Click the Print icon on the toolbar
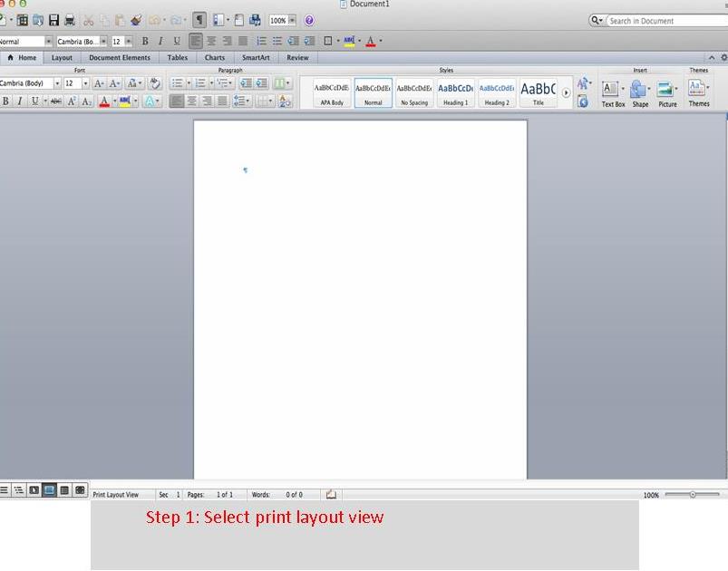Image resolution: width=728 pixels, height=571 pixels. tap(69, 19)
